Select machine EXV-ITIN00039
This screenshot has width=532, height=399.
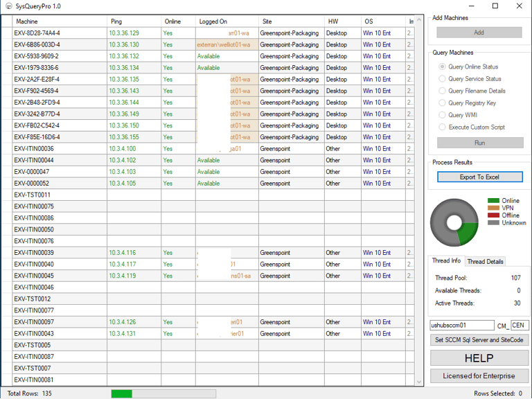[34, 252]
